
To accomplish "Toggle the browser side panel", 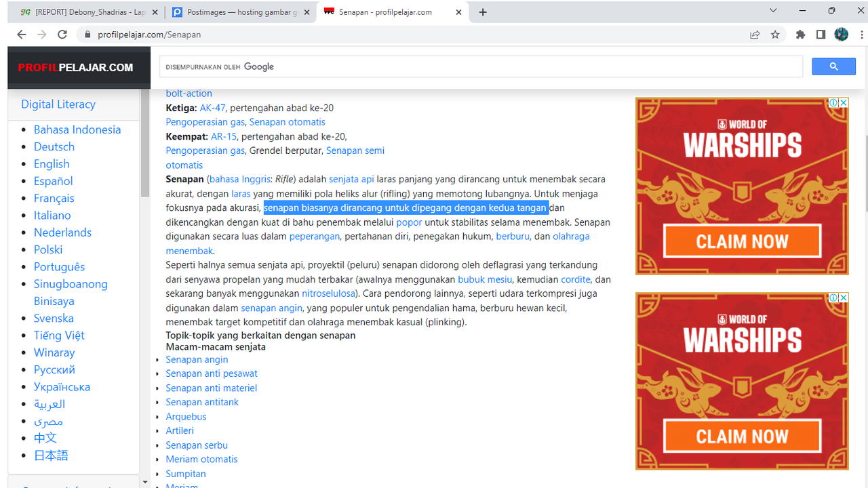I will point(821,35).
